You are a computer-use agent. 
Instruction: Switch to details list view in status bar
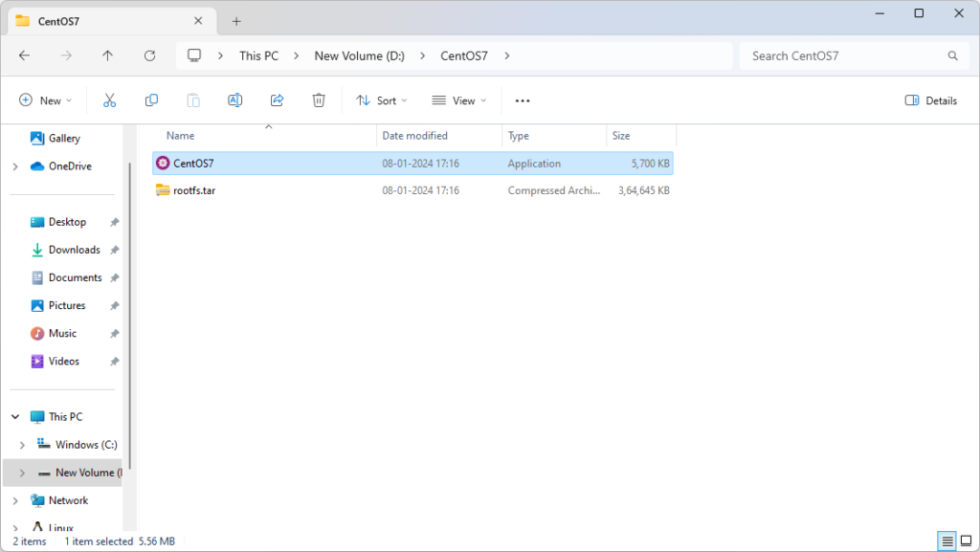coord(947,541)
